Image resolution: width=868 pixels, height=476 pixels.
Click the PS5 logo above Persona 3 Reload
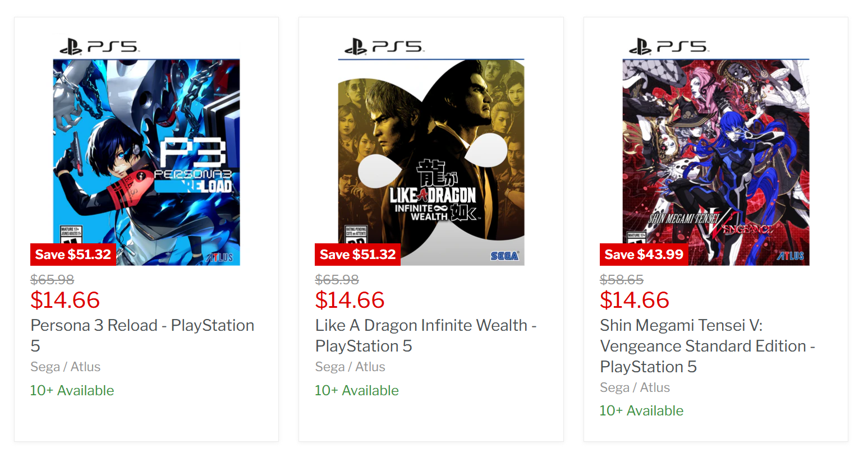(x=99, y=46)
